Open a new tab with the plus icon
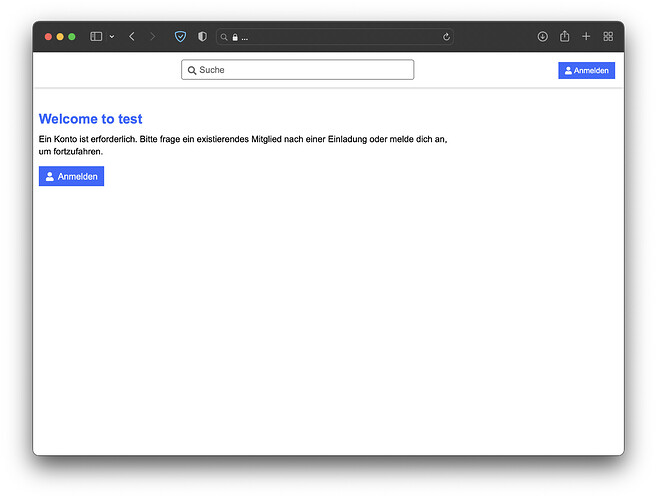657x499 pixels. (x=586, y=36)
